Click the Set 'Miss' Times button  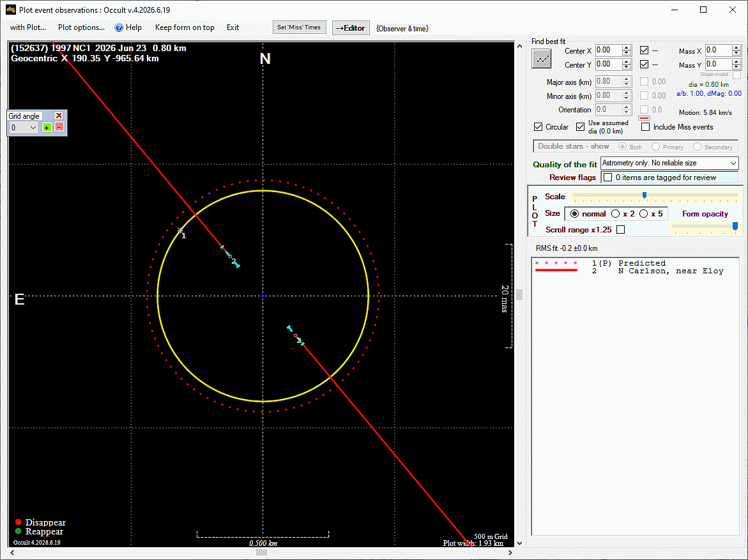[299, 27]
